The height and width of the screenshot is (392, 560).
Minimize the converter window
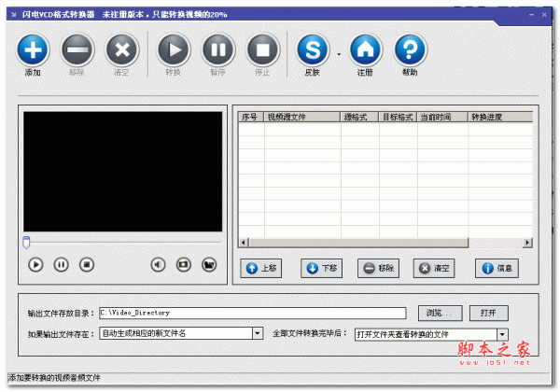pyautogui.click(x=532, y=15)
